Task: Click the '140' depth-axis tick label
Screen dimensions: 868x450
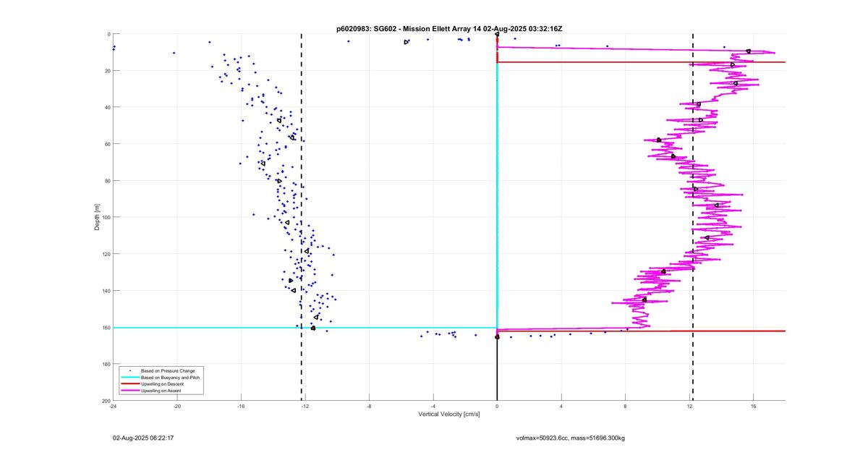Action: pyautogui.click(x=106, y=291)
